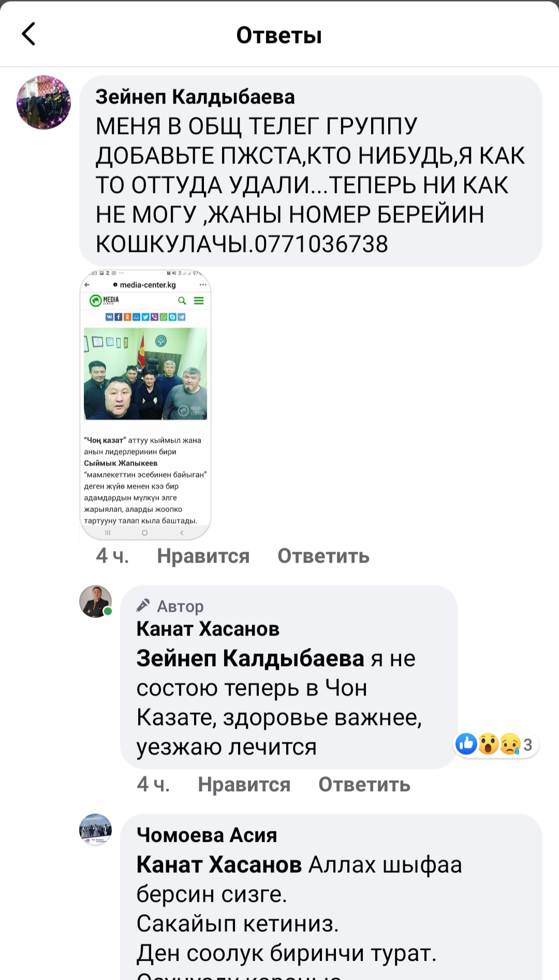Screen dimensions: 559x980
Task: Open the attached media-center.kg screenshot image
Action: click(145, 404)
